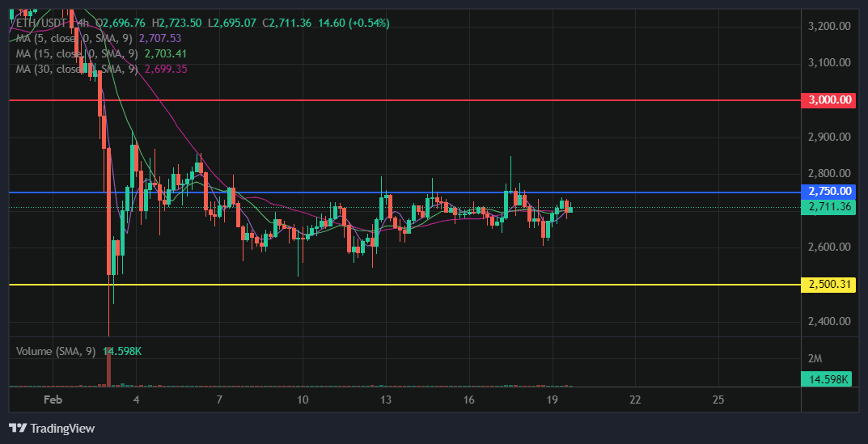Click the 2,400.00 price axis tick
Viewport: 868px width, 444px height.
829,321
